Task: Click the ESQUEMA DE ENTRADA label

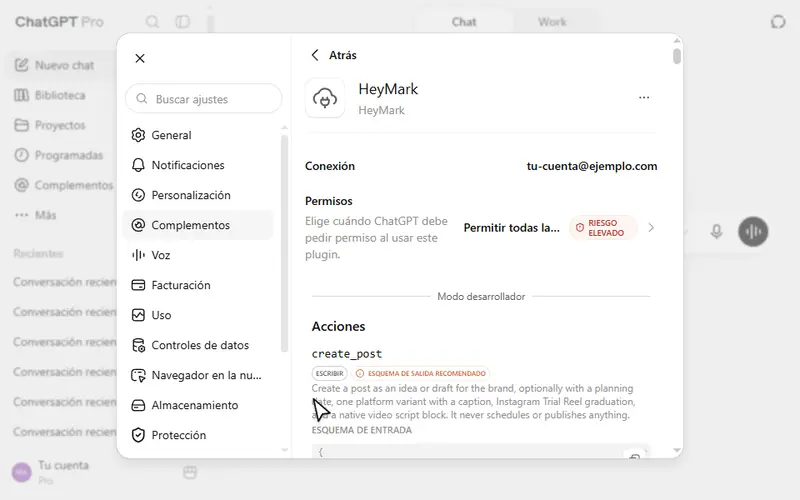Action: [362, 430]
